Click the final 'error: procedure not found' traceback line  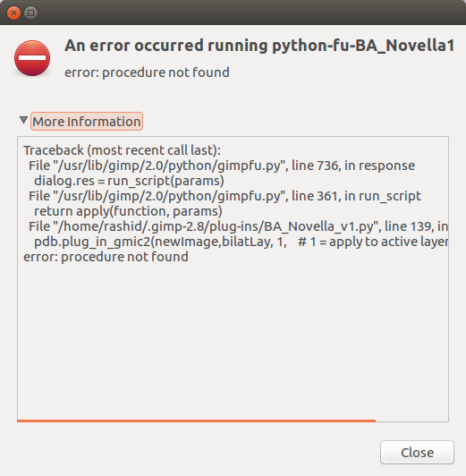(106, 257)
